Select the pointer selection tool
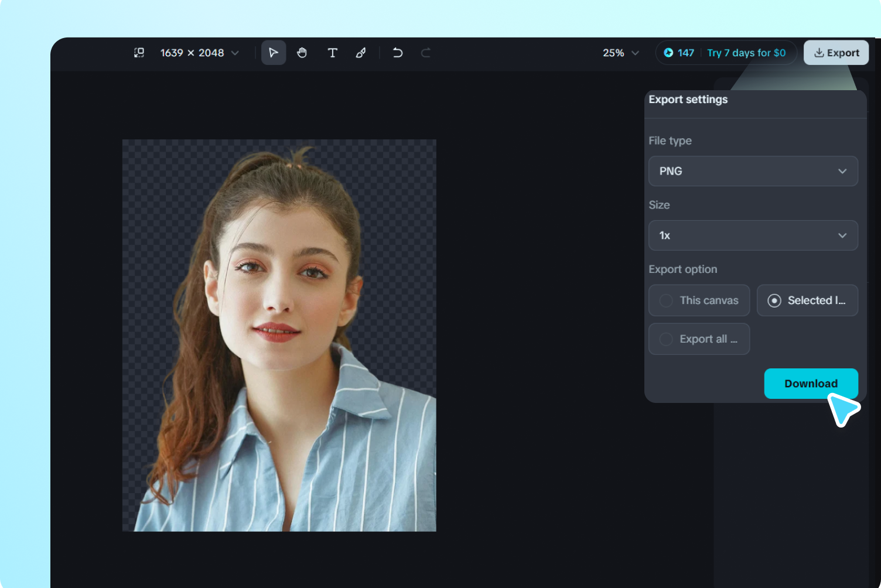This screenshot has height=588, width=881. click(274, 53)
